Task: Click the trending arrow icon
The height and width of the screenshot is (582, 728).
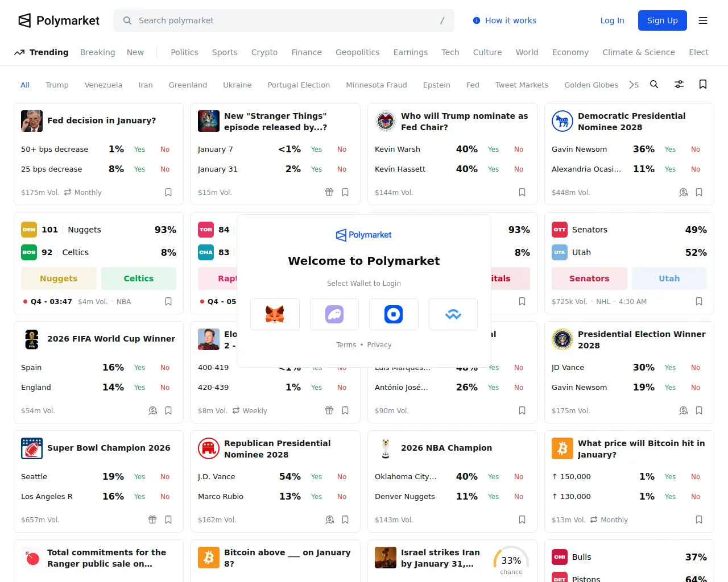Action: point(19,52)
